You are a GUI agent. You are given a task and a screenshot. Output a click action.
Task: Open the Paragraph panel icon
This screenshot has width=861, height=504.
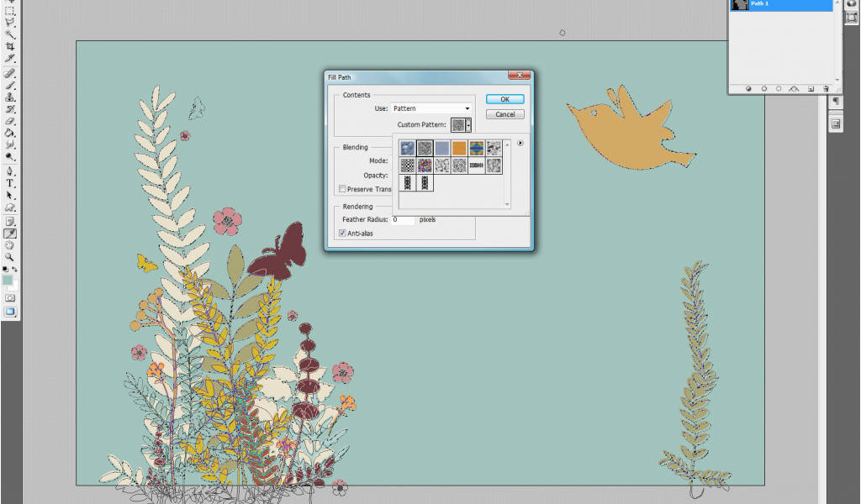coord(837,102)
